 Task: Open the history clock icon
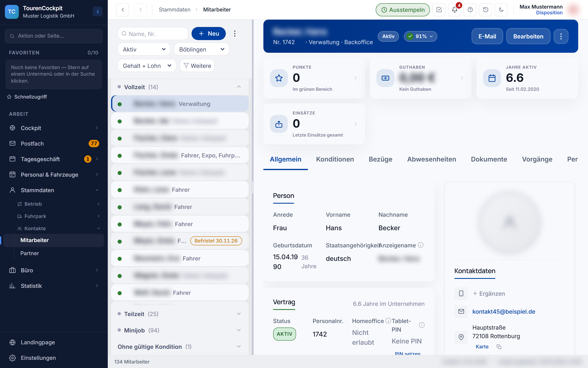(486, 10)
